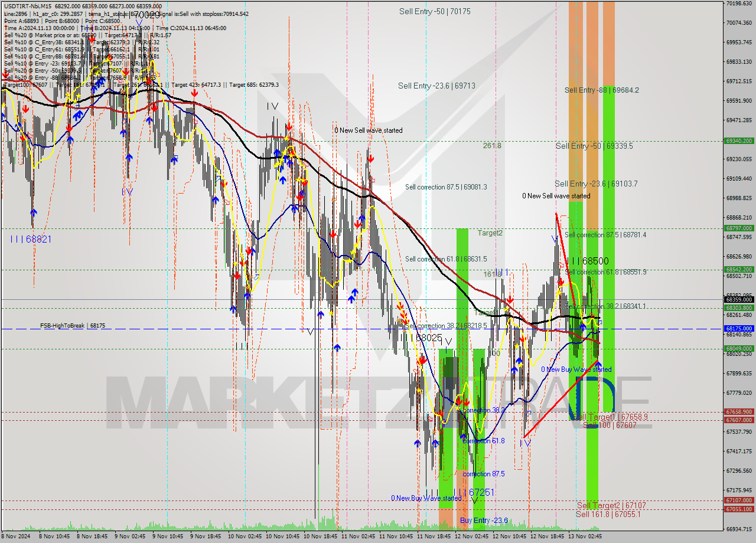
Task: Select 'Sell correction 61.8 | 68551.9' text
Action: 605,272
